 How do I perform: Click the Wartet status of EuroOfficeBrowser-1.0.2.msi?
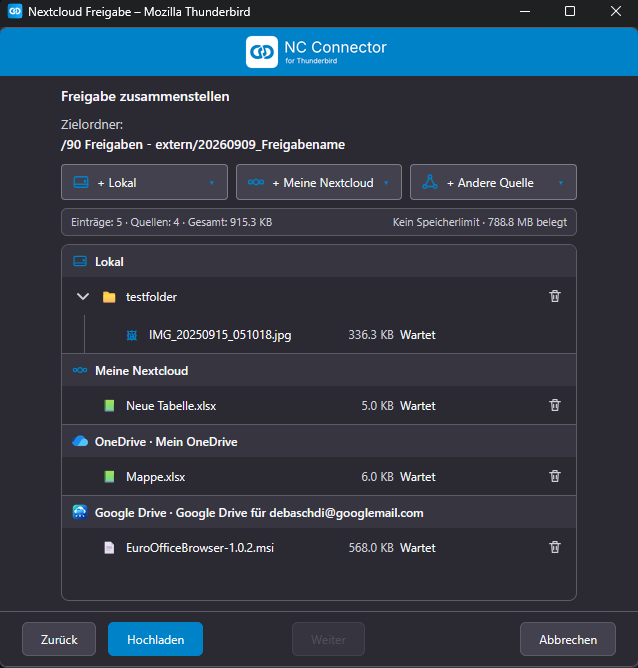coord(418,547)
